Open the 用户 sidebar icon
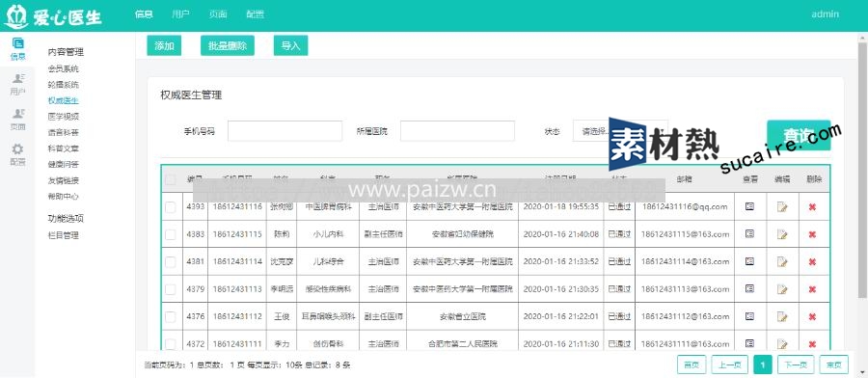This screenshot has height=378, width=868. tap(17, 84)
